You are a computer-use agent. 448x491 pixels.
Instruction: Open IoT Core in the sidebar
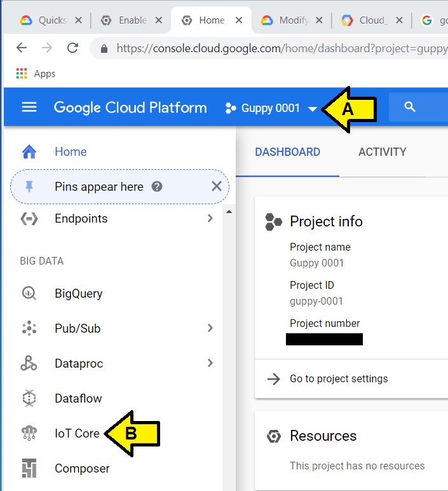point(77,433)
